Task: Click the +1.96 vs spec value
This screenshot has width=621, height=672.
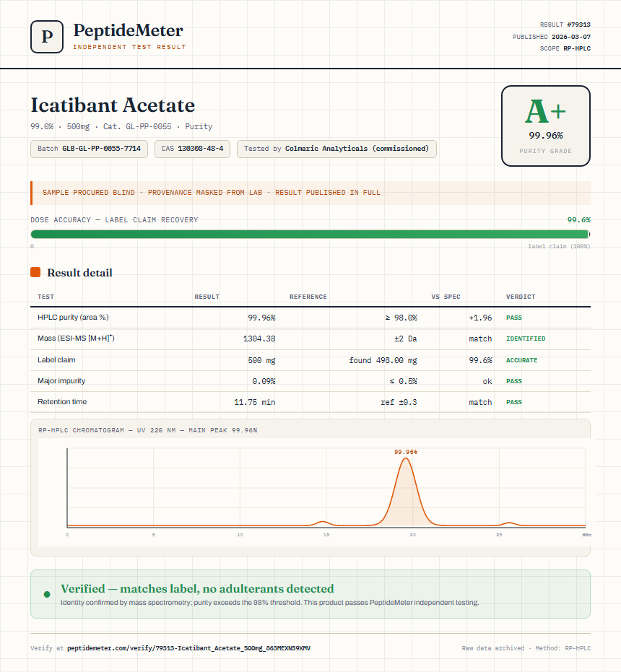Action: click(x=480, y=318)
